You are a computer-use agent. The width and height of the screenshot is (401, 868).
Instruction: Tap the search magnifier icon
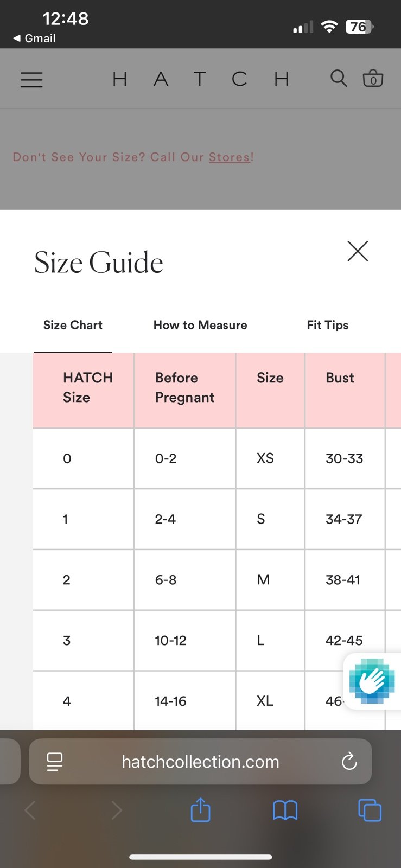pyautogui.click(x=339, y=79)
